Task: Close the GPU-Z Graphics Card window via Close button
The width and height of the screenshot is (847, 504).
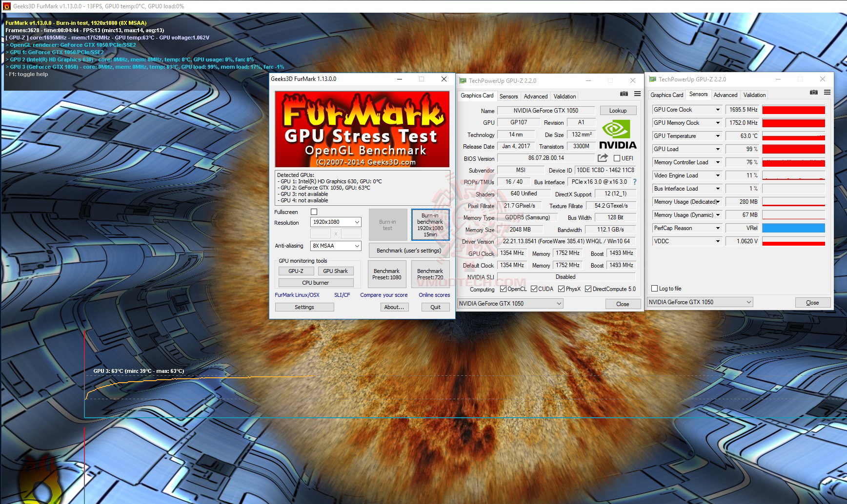Action: point(623,304)
